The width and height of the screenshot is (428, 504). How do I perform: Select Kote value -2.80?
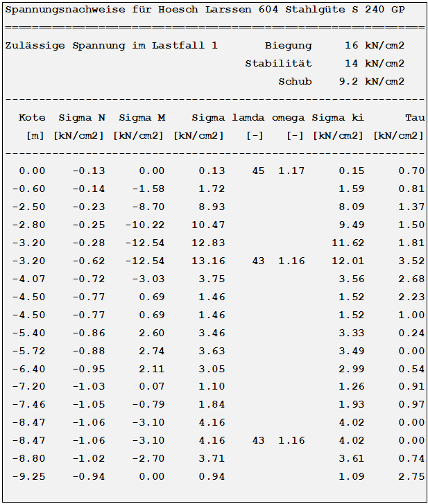point(28,225)
